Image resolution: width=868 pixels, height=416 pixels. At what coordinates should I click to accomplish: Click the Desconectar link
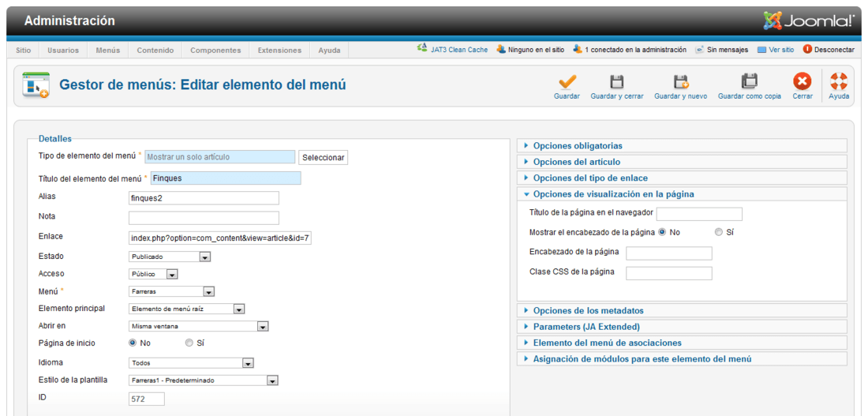pyautogui.click(x=835, y=50)
